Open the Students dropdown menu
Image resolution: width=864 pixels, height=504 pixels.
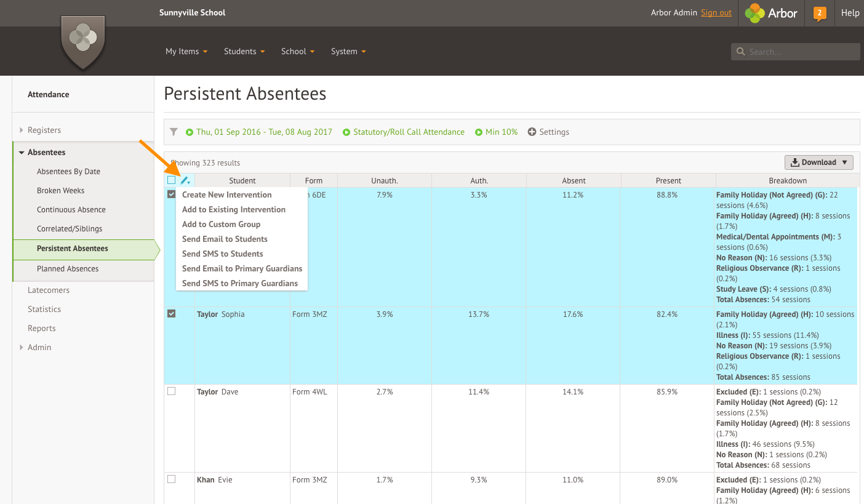tap(244, 52)
